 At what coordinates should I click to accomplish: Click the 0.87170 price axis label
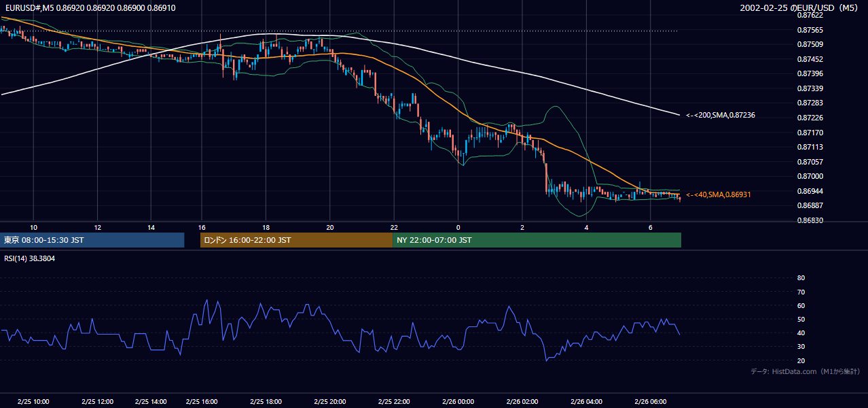point(810,133)
